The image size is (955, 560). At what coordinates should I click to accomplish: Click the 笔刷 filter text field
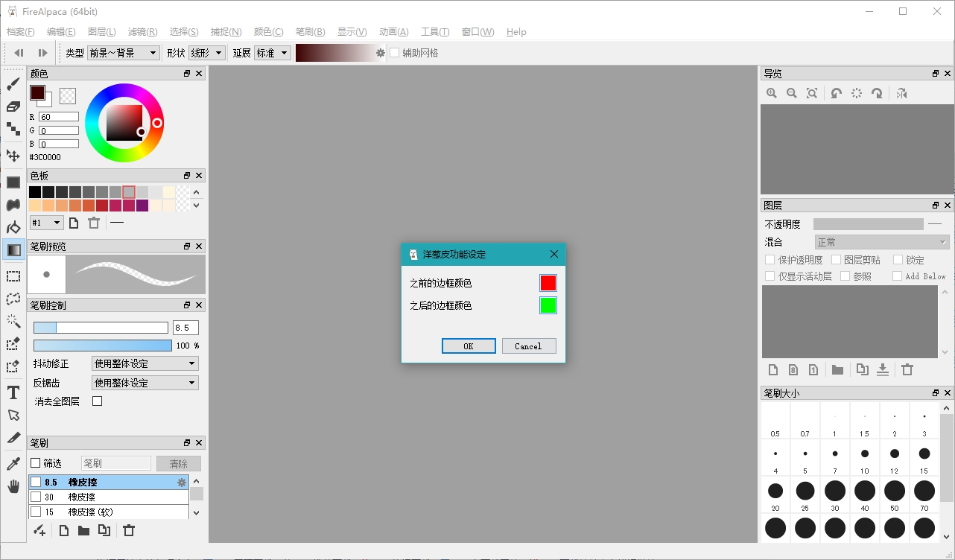[x=116, y=463]
